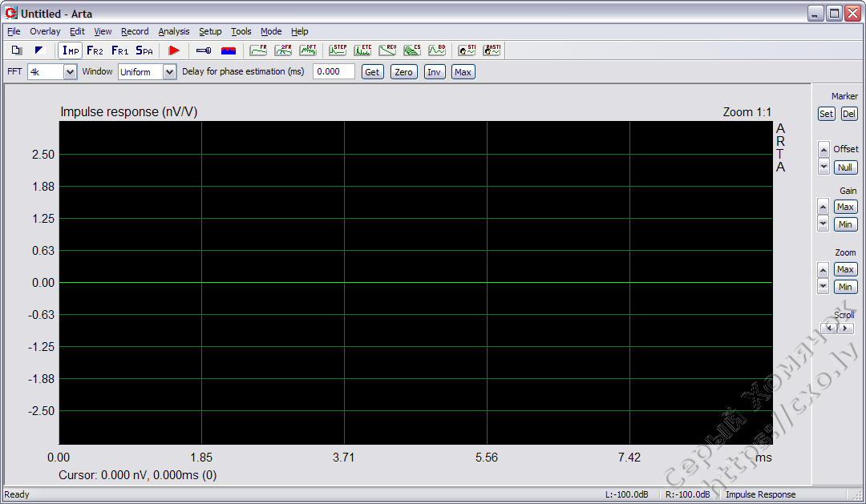Switch to FR1 single-channel measurement mode

coord(120,50)
